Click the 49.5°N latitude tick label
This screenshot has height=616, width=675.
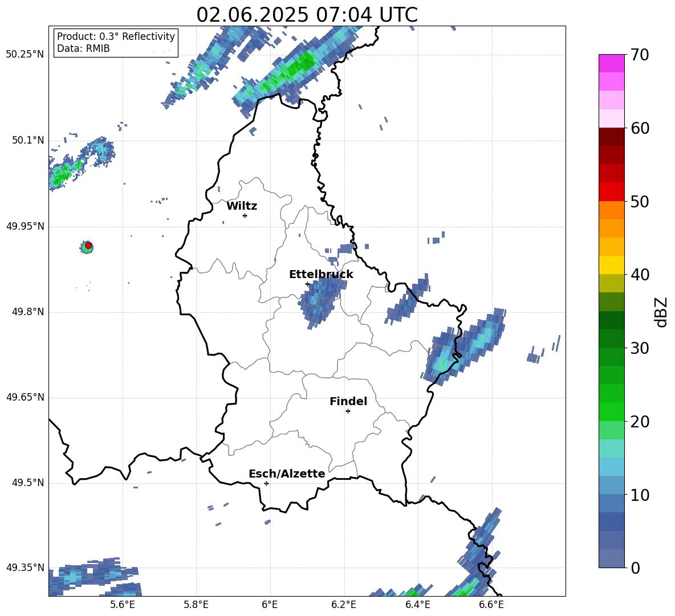[x=28, y=483]
